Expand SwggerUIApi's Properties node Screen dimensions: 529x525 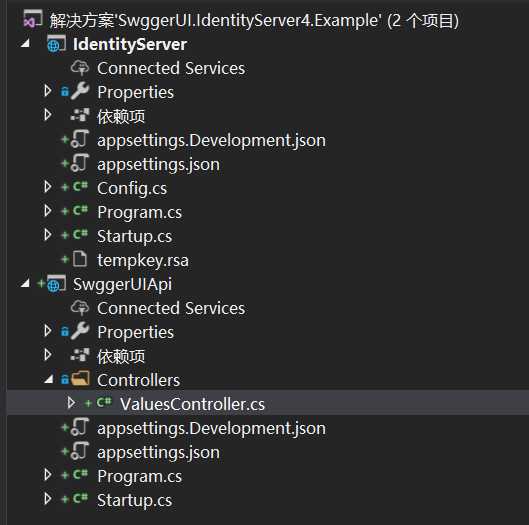tap(48, 330)
